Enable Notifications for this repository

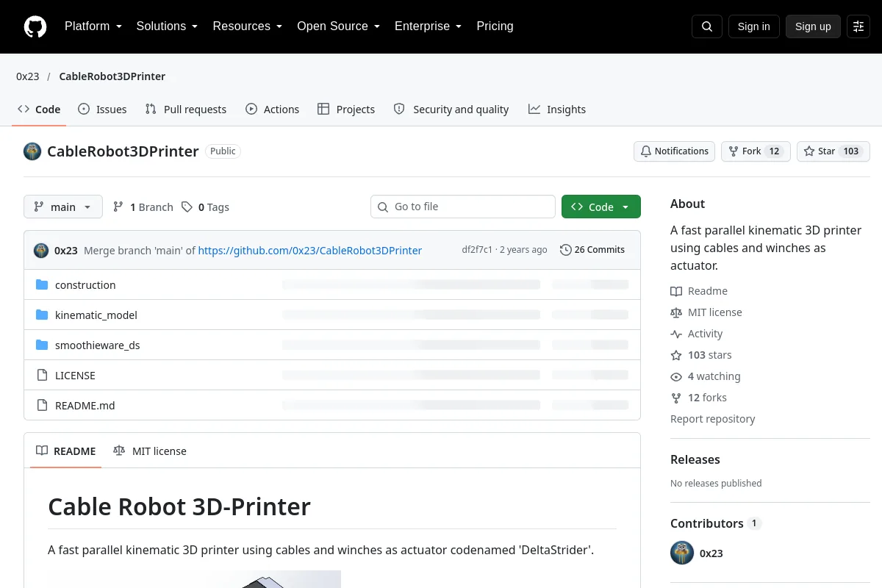[675, 151]
